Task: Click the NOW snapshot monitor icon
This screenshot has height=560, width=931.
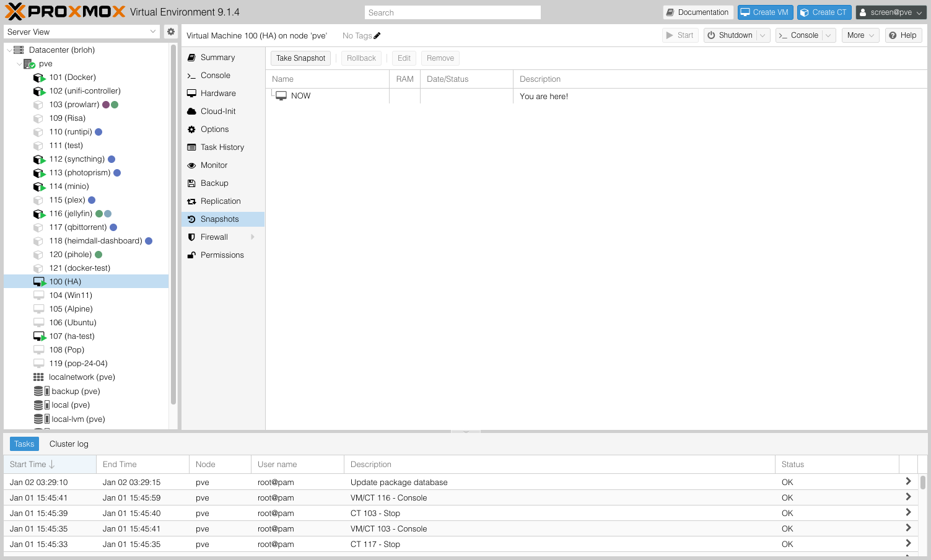Action: (x=281, y=96)
